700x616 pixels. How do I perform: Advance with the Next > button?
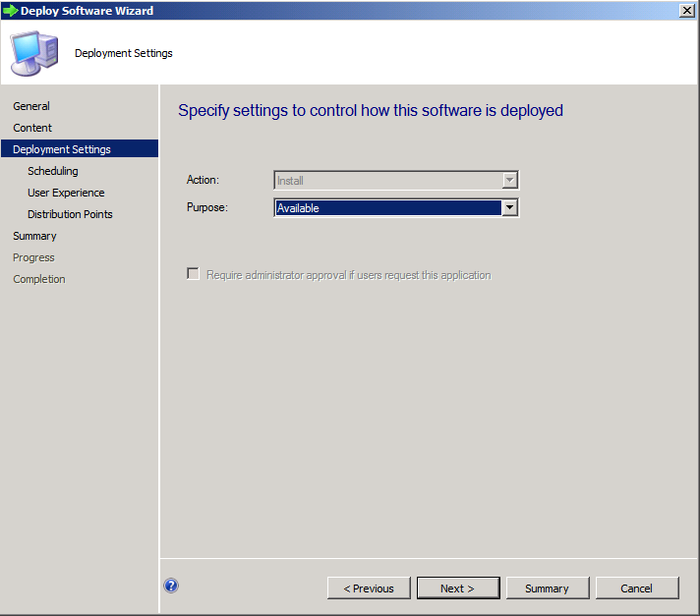point(458,588)
